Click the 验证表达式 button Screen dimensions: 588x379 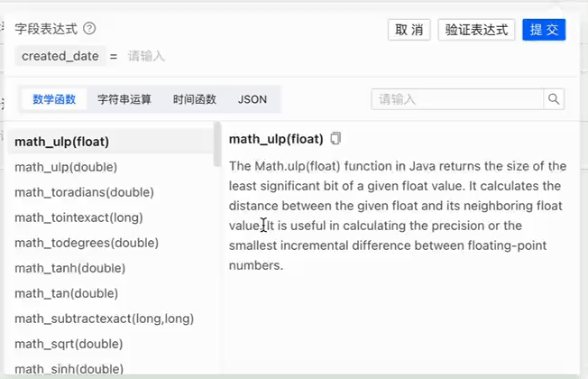(477, 30)
